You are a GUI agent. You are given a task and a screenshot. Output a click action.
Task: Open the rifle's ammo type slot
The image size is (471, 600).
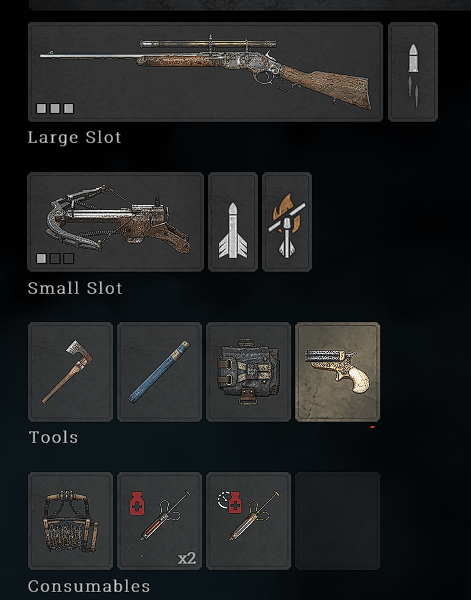coord(413,72)
